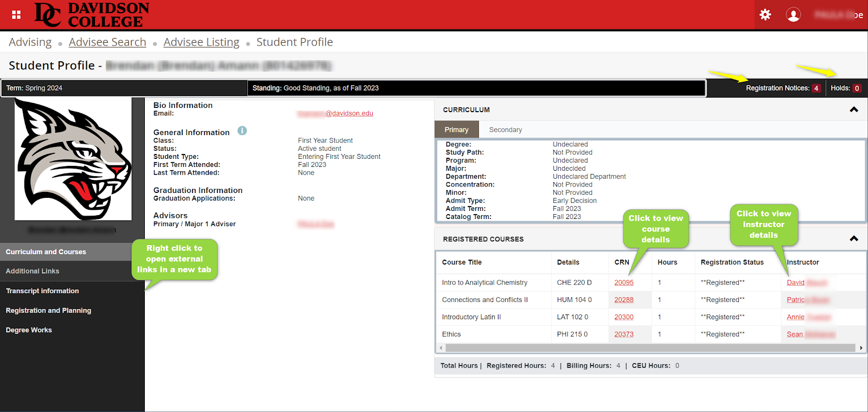868x412 pixels.
Task: Open CRN 20300 course details
Action: (x=624, y=317)
